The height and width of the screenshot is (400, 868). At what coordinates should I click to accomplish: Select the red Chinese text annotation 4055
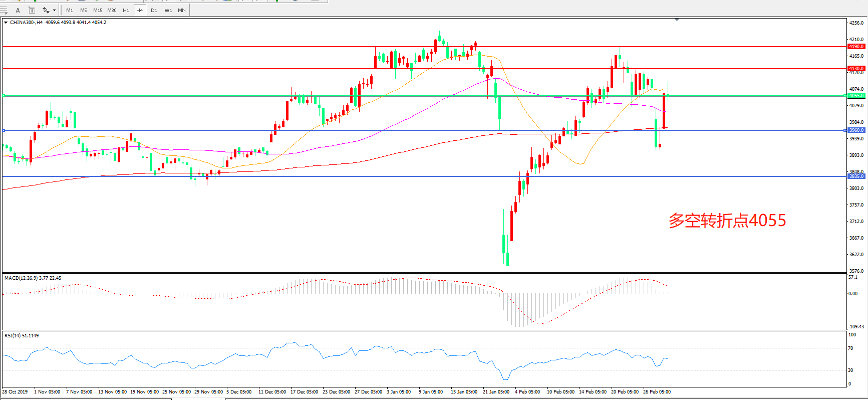tap(727, 221)
